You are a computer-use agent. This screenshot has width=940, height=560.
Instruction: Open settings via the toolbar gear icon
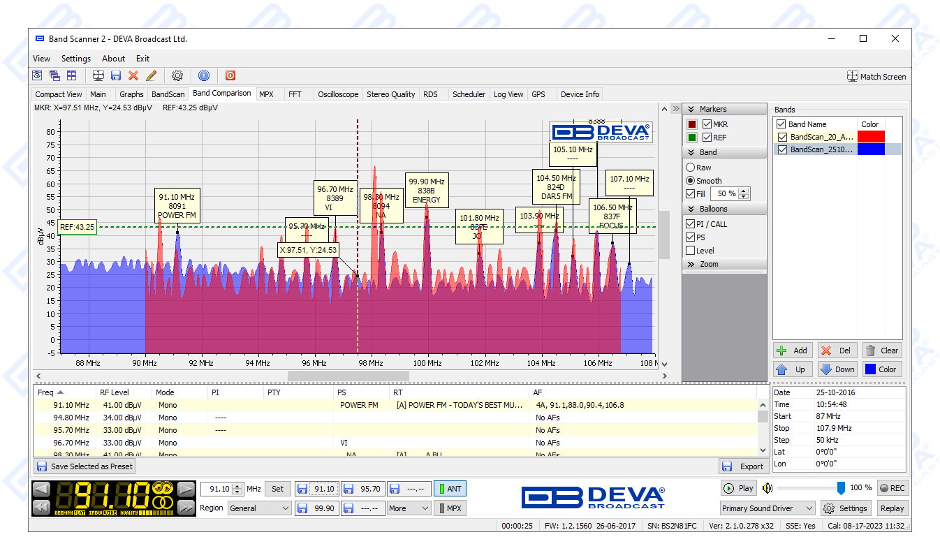pyautogui.click(x=177, y=75)
